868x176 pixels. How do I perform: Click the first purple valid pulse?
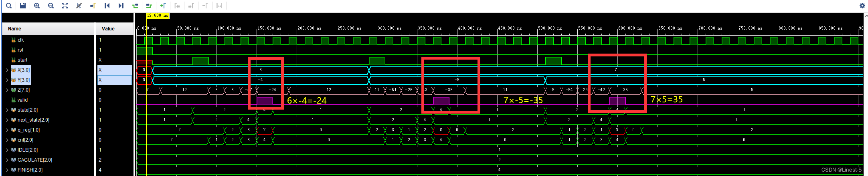[265, 100]
